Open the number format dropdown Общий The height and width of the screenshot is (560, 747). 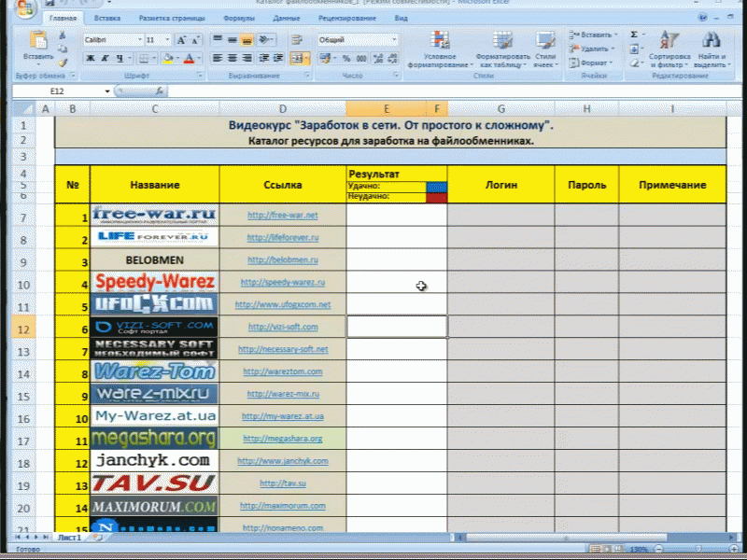(x=394, y=40)
